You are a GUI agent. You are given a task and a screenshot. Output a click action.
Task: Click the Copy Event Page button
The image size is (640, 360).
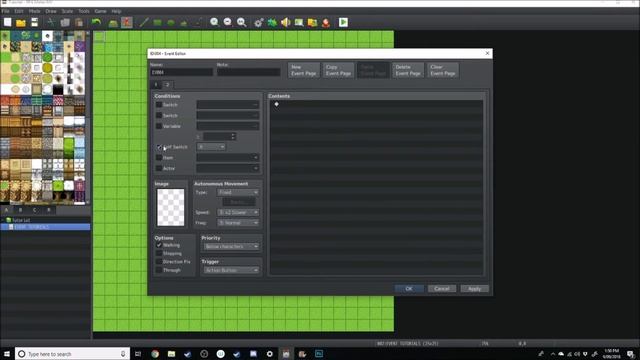pos(338,70)
